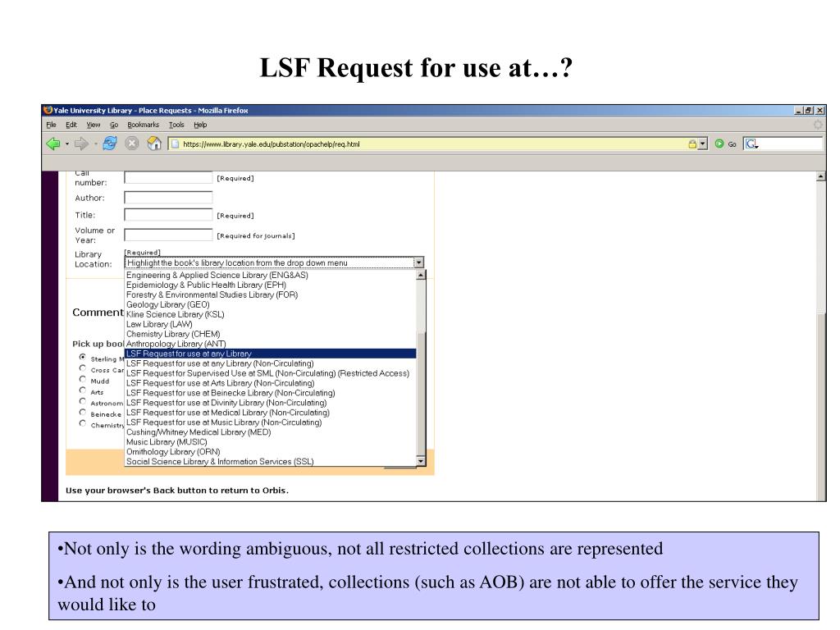Open the View menu

pos(94,125)
